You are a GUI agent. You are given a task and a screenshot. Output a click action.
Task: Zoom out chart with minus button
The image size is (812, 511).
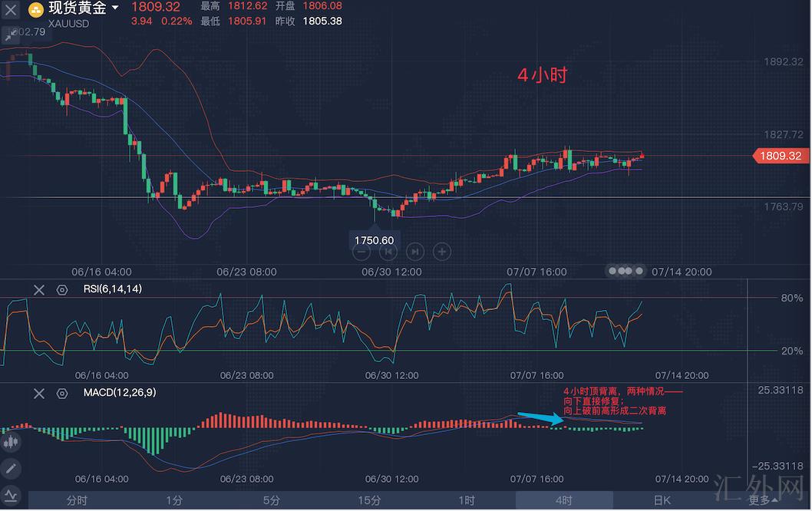click(362, 251)
